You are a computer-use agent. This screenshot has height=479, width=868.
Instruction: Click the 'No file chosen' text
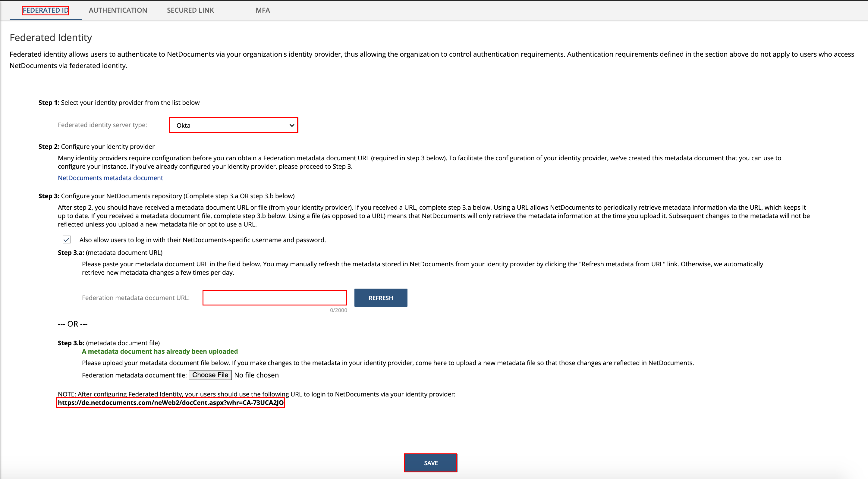click(256, 375)
